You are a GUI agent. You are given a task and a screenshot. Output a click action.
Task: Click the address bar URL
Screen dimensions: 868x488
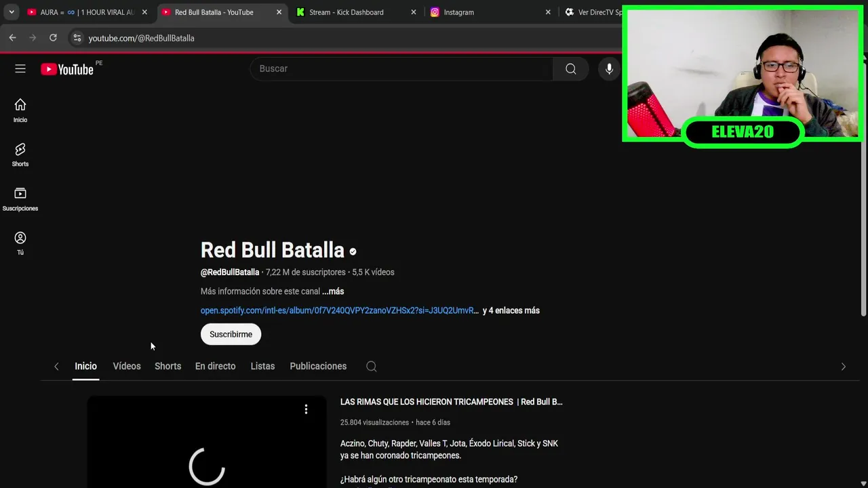point(141,38)
